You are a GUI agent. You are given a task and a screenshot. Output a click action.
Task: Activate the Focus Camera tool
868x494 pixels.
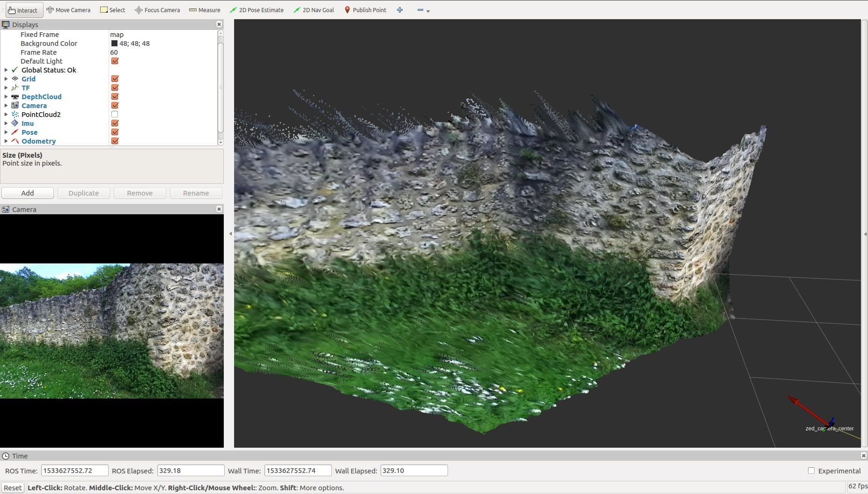click(157, 10)
